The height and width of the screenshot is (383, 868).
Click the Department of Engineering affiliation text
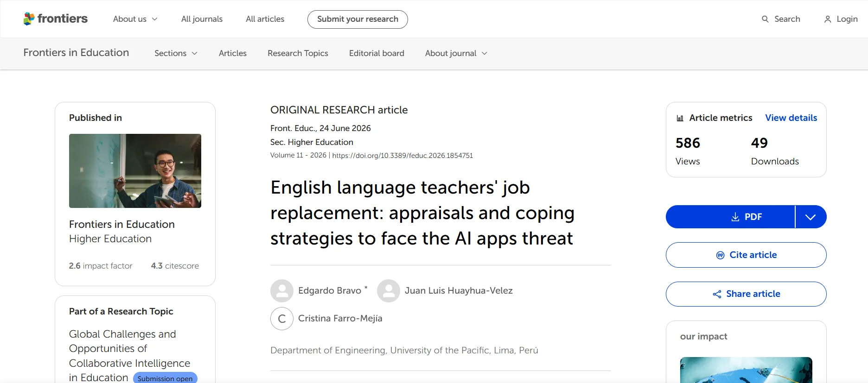(404, 351)
